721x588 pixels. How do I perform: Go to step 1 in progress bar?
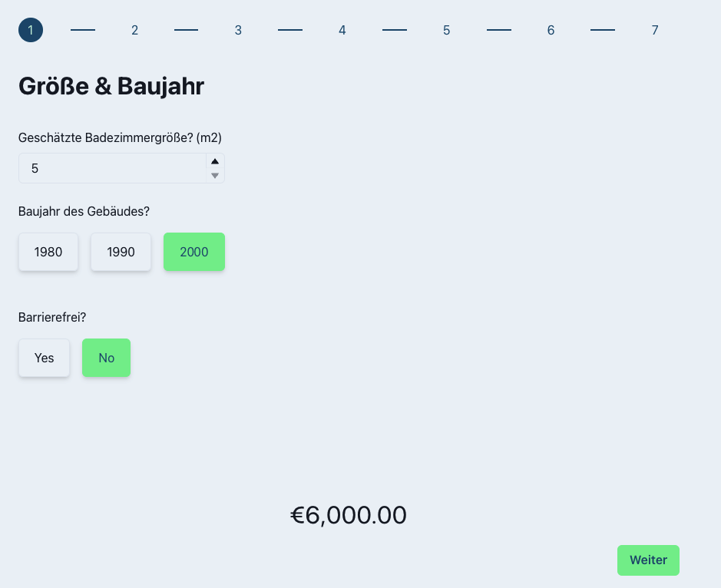31,30
